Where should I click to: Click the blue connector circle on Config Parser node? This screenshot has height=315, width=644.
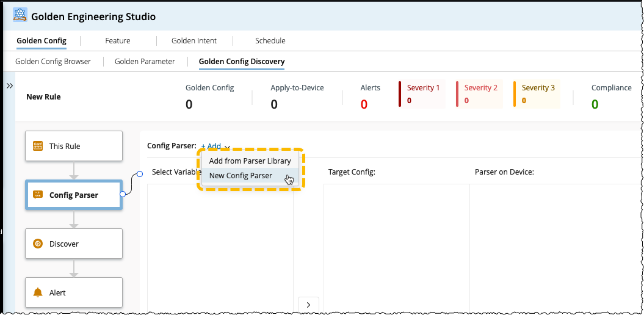click(x=123, y=194)
